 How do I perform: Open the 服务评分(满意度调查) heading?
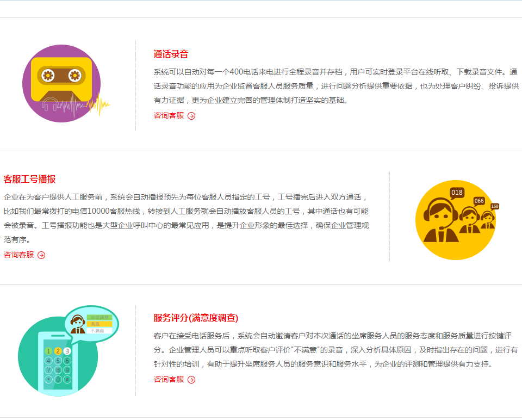click(x=196, y=318)
